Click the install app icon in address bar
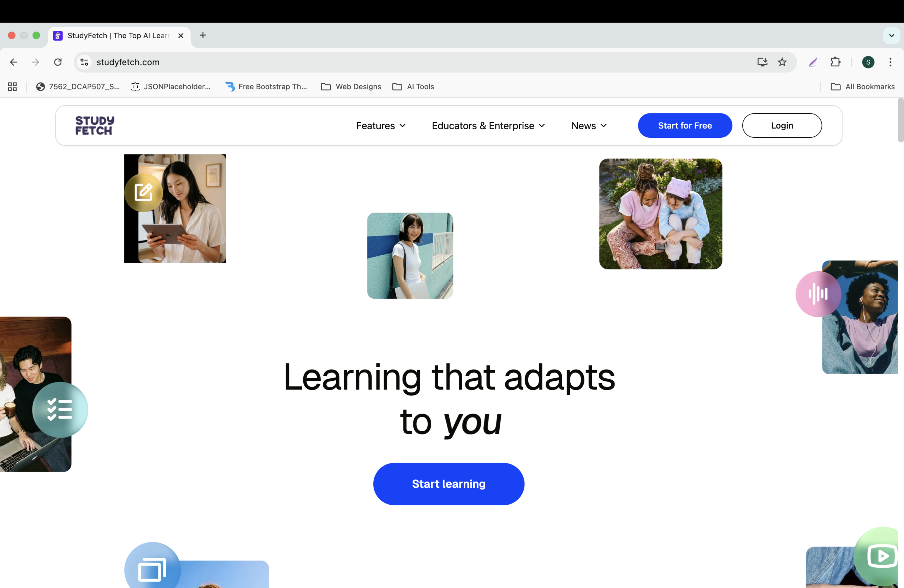Image resolution: width=904 pixels, height=588 pixels. click(762, 62)
